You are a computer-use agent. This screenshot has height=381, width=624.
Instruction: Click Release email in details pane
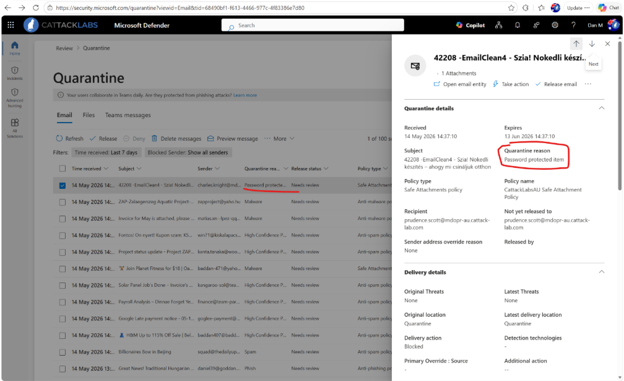tap(556, 84)
